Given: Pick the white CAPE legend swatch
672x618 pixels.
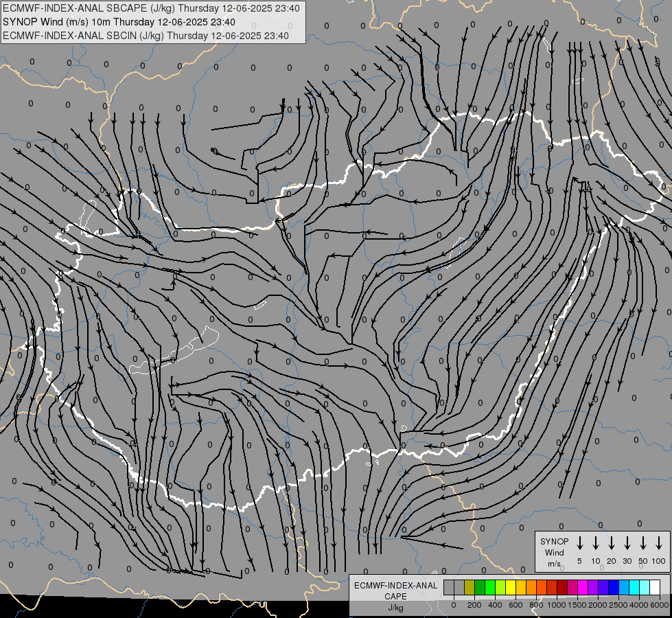Looking at the screenshot, I should coord(655,587).
